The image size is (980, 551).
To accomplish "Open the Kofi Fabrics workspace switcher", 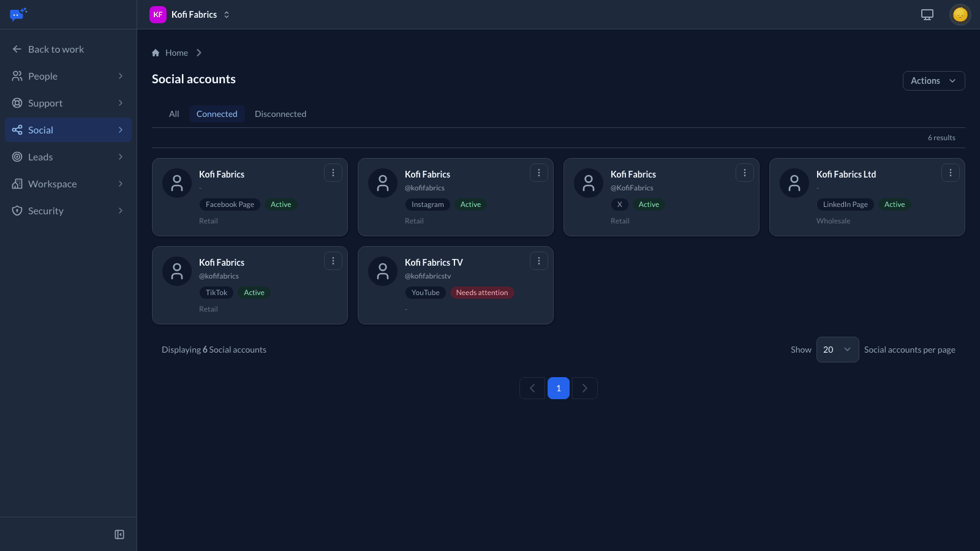I will [x=190, y=15].
